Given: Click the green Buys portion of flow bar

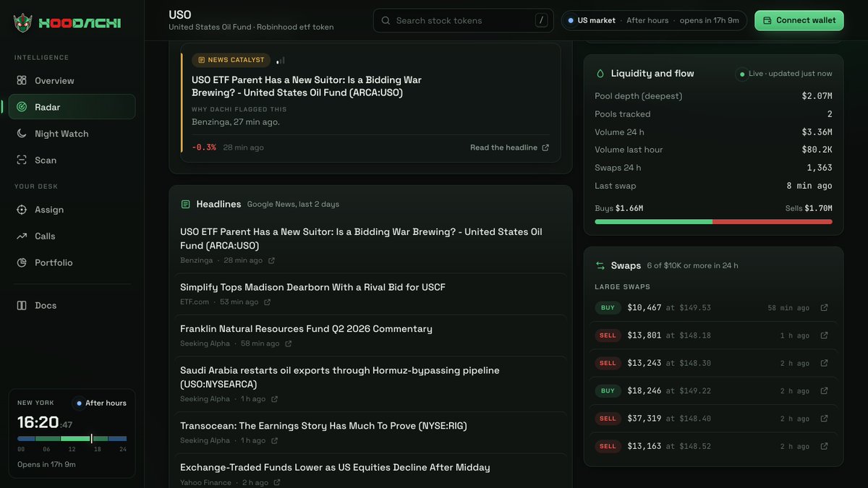Looking at the screenshot, I should (653, 222).
